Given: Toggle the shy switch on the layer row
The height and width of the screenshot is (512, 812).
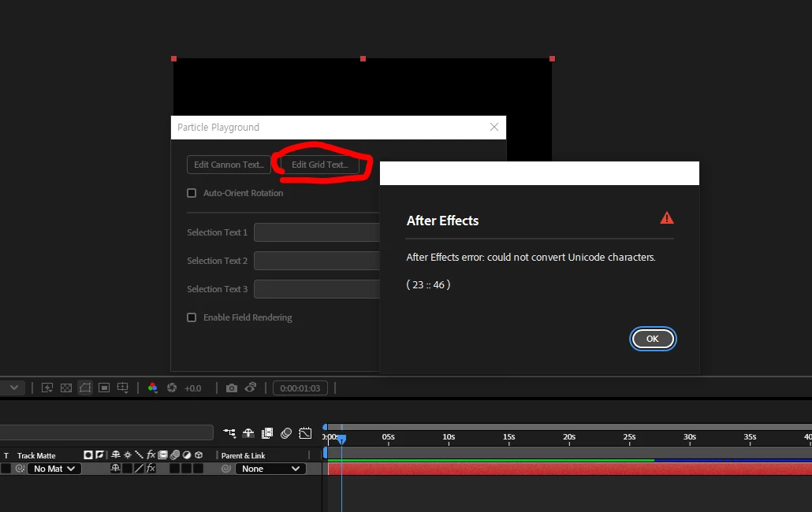Looking at the screenshot, I should [115, 468].
